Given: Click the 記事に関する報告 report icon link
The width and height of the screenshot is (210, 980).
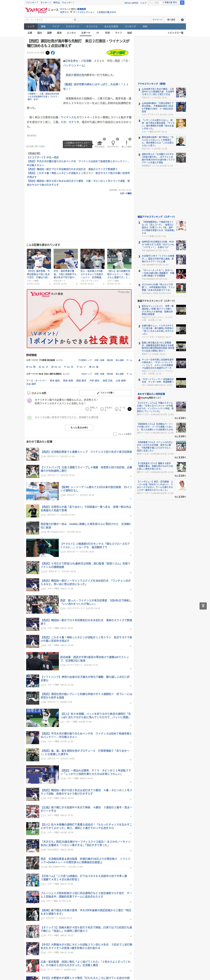Looking at the screenshot, I should point(36,147).
